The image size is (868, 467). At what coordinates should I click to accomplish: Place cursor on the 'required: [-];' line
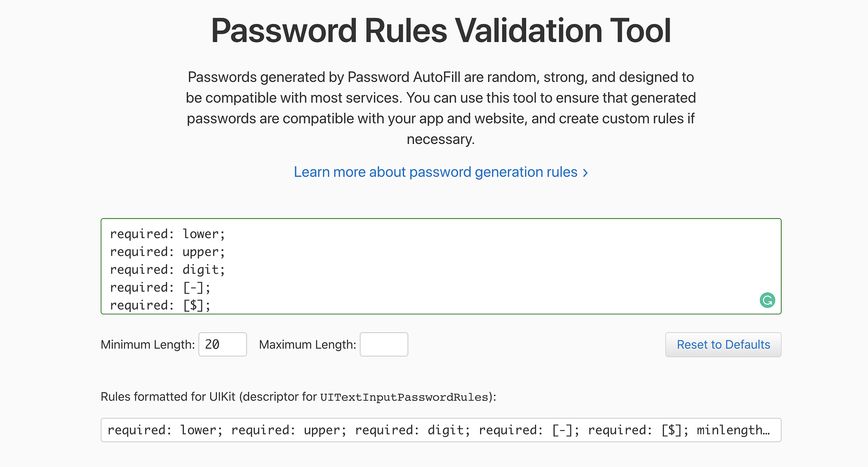[x=160, y=287]
